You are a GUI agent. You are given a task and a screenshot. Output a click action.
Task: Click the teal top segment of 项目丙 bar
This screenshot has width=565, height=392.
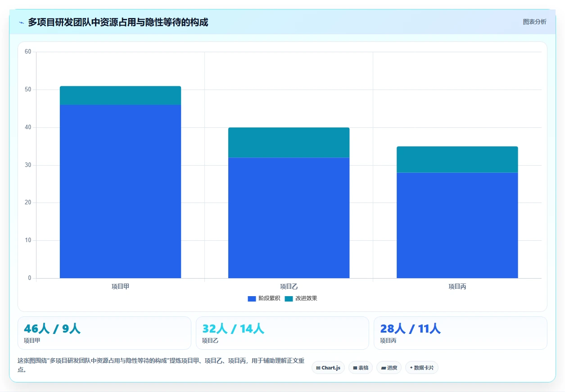click(x=457, y=159)
